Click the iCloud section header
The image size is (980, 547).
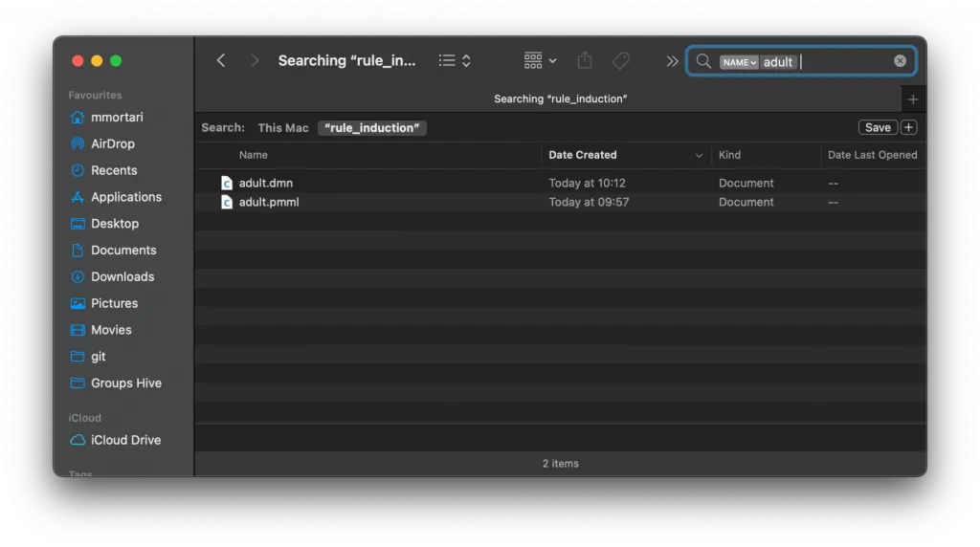coord(84,418)
